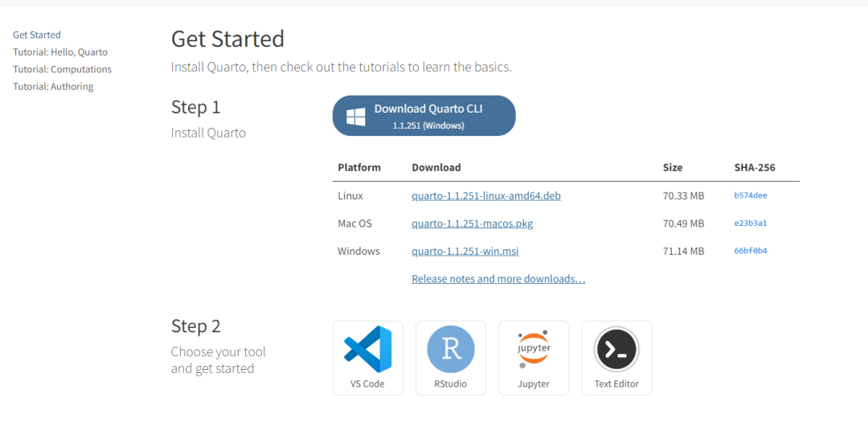Open Tutorial: Hello, Quarto sidebar item
Viewport: 868px width, 443px height.
click(60, 52)
